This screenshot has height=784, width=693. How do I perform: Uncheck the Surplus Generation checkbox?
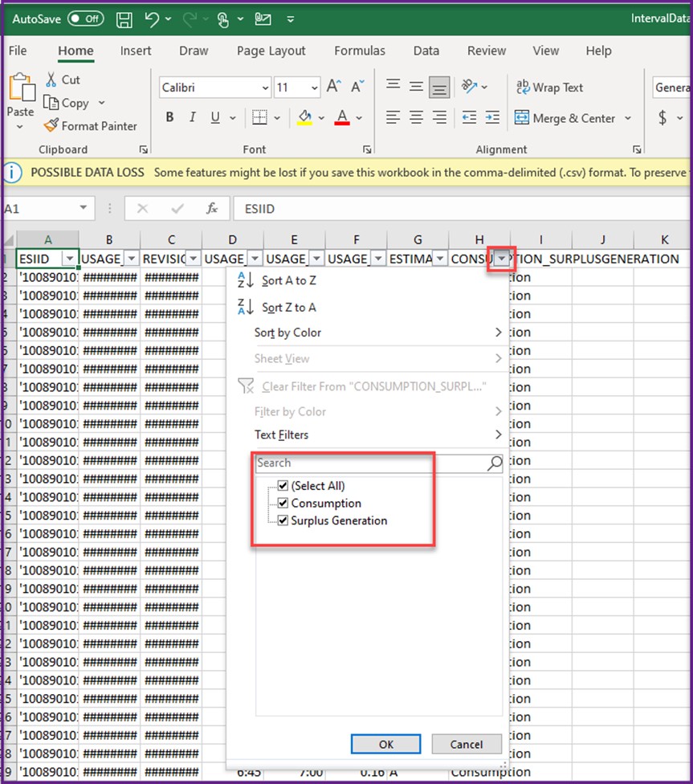pos(283,521)
